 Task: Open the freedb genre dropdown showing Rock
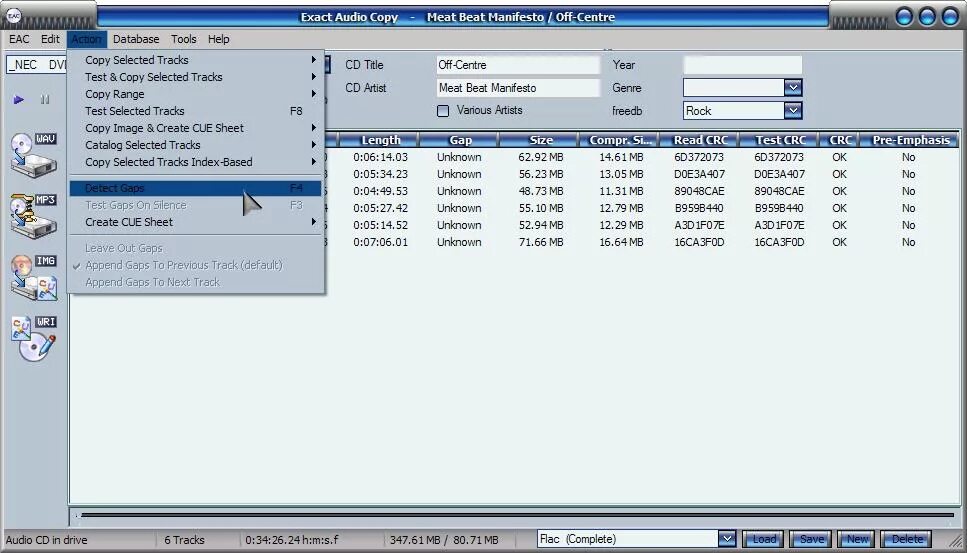(793, 111)
